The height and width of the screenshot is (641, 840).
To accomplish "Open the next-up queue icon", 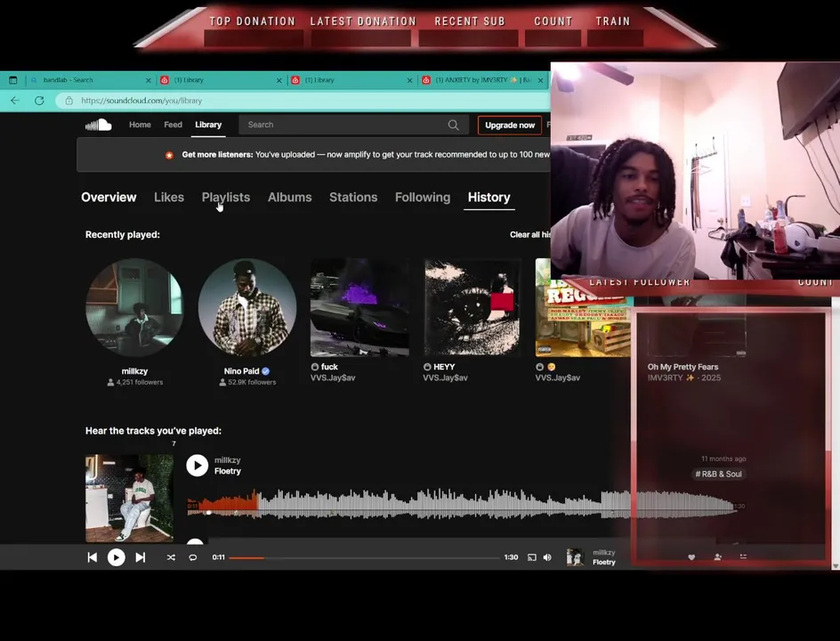I will (x=743, y=556).
